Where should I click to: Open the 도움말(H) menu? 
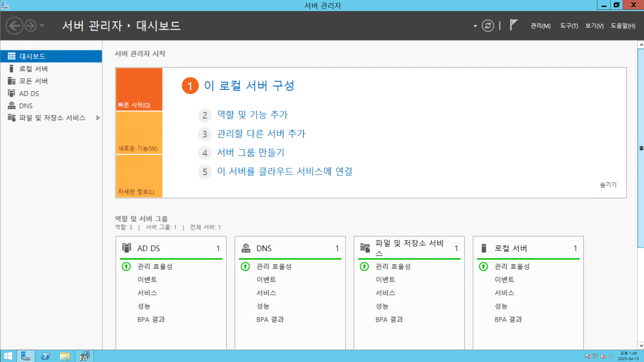point(623,26)
